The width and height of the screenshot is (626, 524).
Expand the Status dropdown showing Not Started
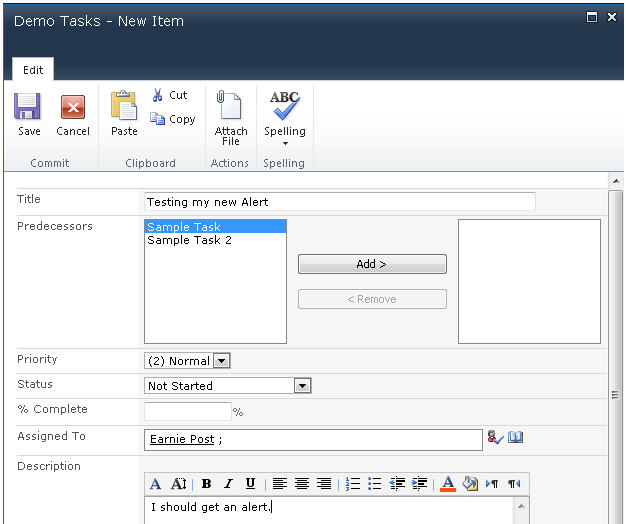click(302, 386)
